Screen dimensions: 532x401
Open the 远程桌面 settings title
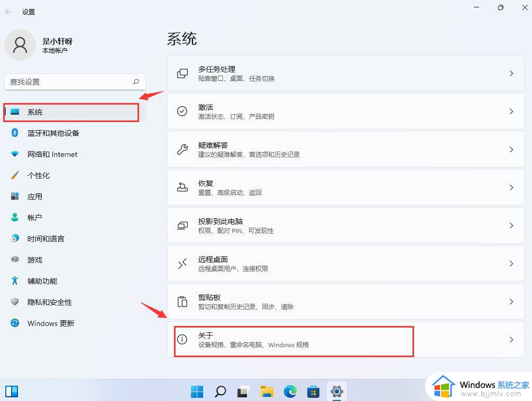(213, 259)
